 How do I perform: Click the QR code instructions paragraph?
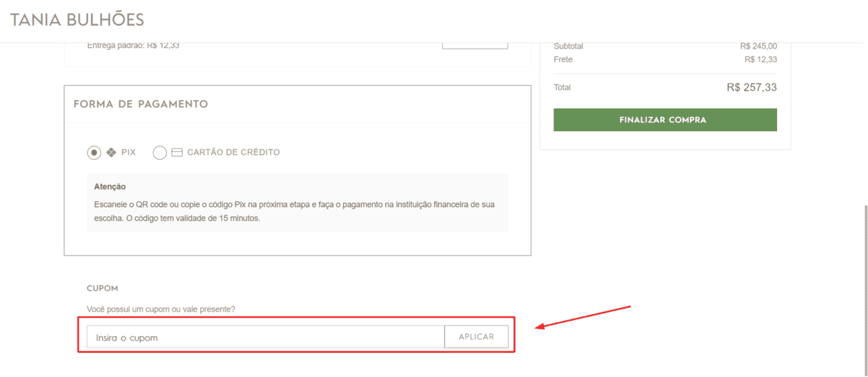pos(294,211)
